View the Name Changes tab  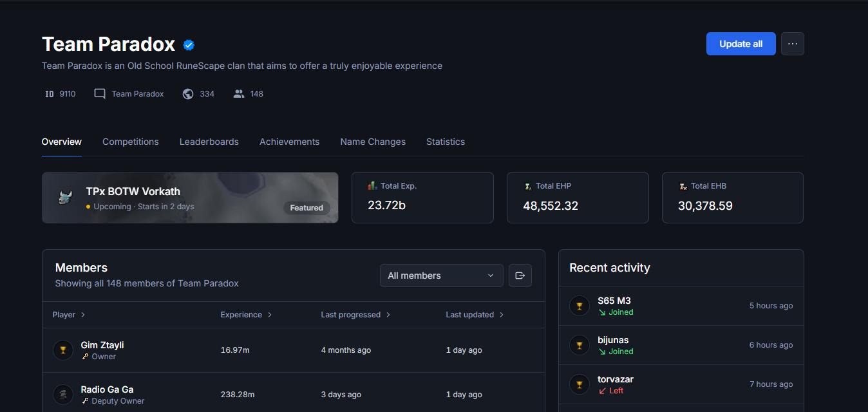pos(373,142)
